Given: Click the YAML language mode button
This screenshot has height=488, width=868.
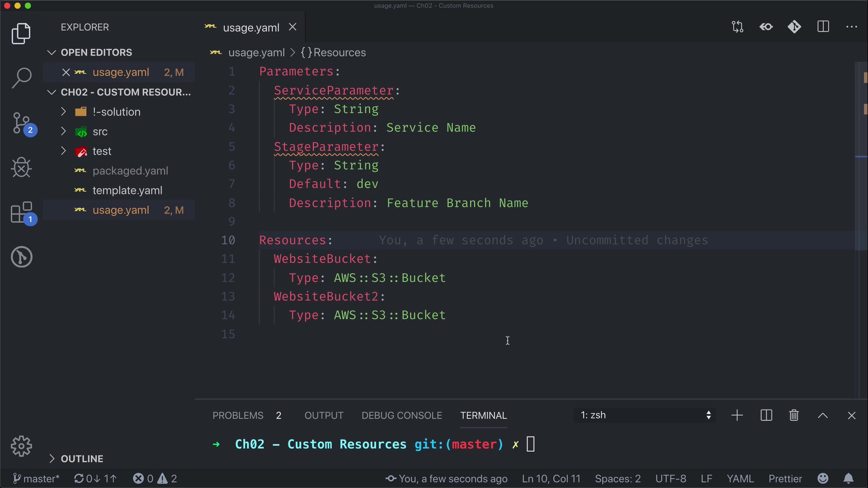Looking at the screenshot, I should (x=740, y=479).
